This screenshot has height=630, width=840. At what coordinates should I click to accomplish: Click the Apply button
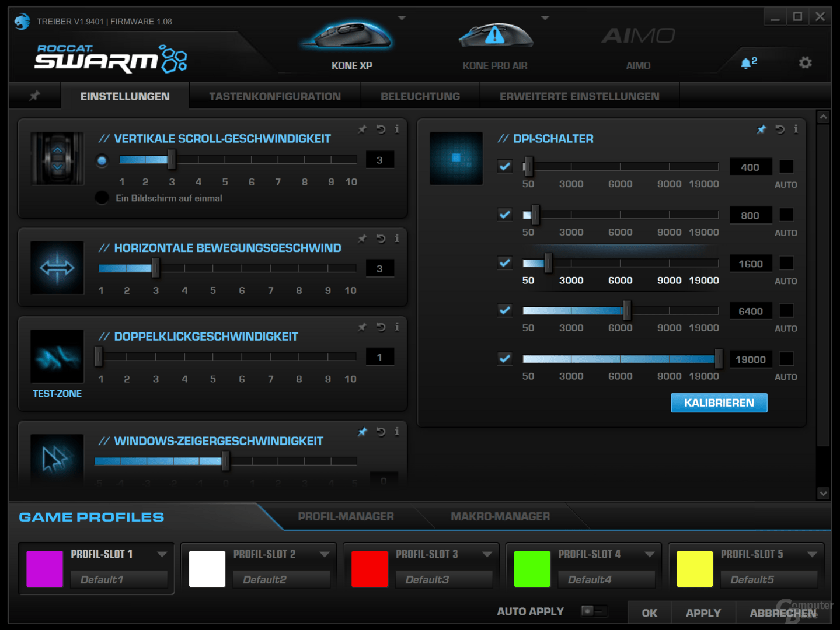pos(703,612)
